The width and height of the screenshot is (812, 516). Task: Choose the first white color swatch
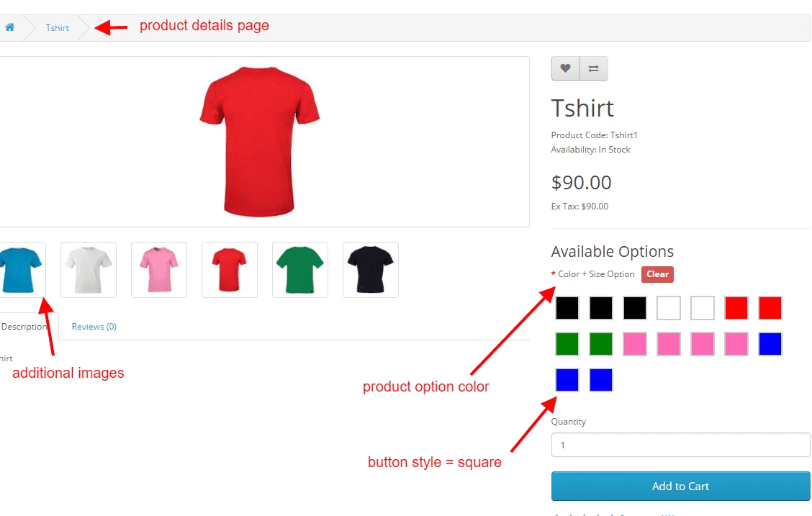click(x=669, y=308)
